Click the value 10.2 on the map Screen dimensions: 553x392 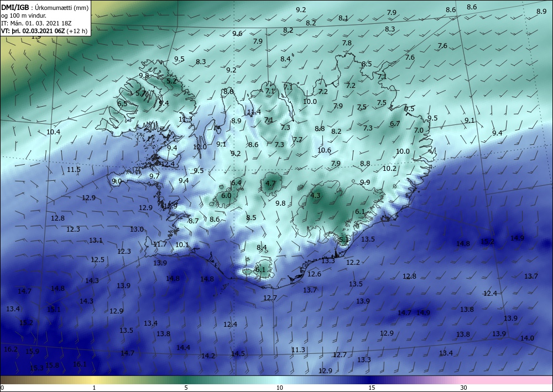[x=389, y=169]
